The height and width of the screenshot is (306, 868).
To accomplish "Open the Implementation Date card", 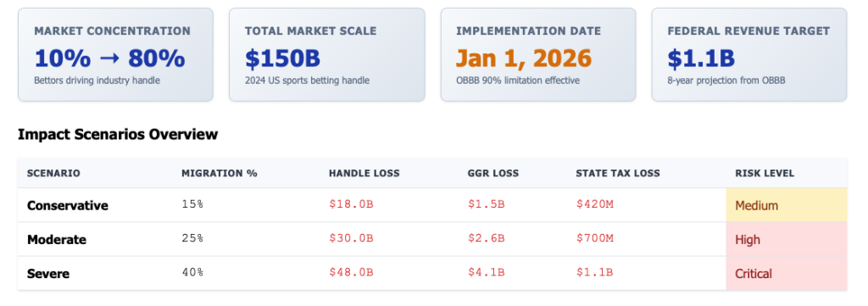I will [538, 54].
